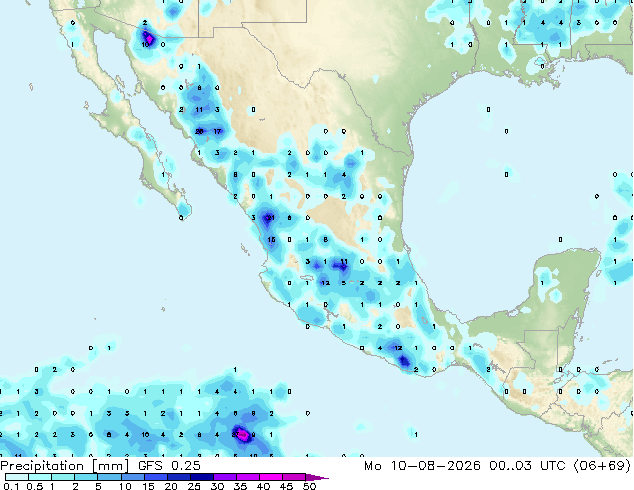This screenshot has height=490, width=634.
Task: Click legend label "45" under the color bar
Action: coord(286,486)
